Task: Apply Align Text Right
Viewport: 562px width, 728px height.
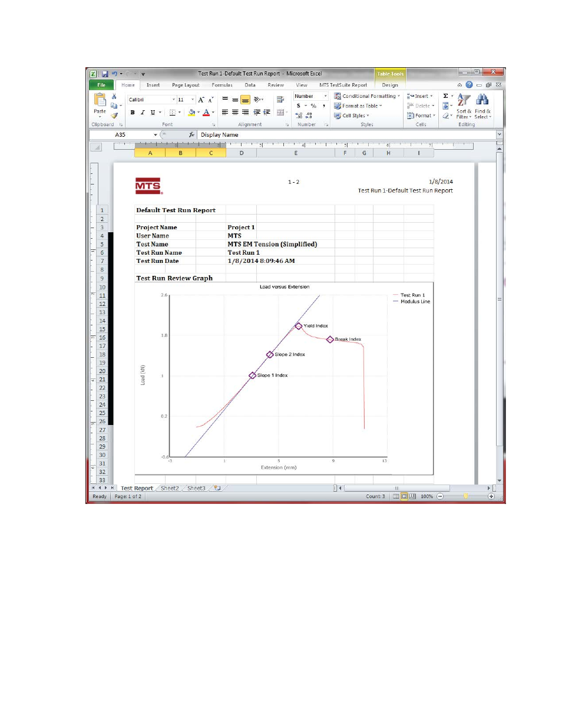Action: tap(245, 112)
